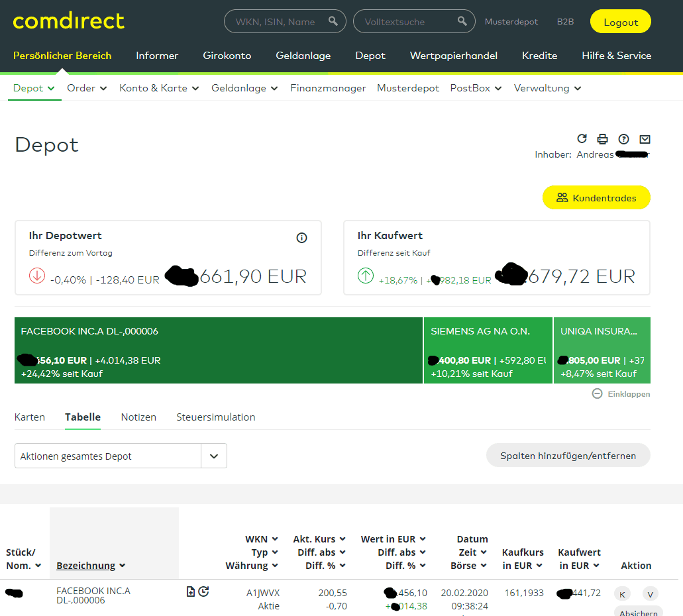Click the Logout button
The width and height of the screenshot is (683, 616).
click(x=620, y=21)
